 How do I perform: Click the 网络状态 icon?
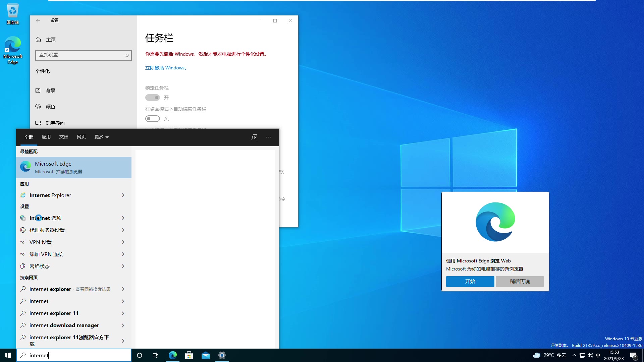tap(23, 266)
